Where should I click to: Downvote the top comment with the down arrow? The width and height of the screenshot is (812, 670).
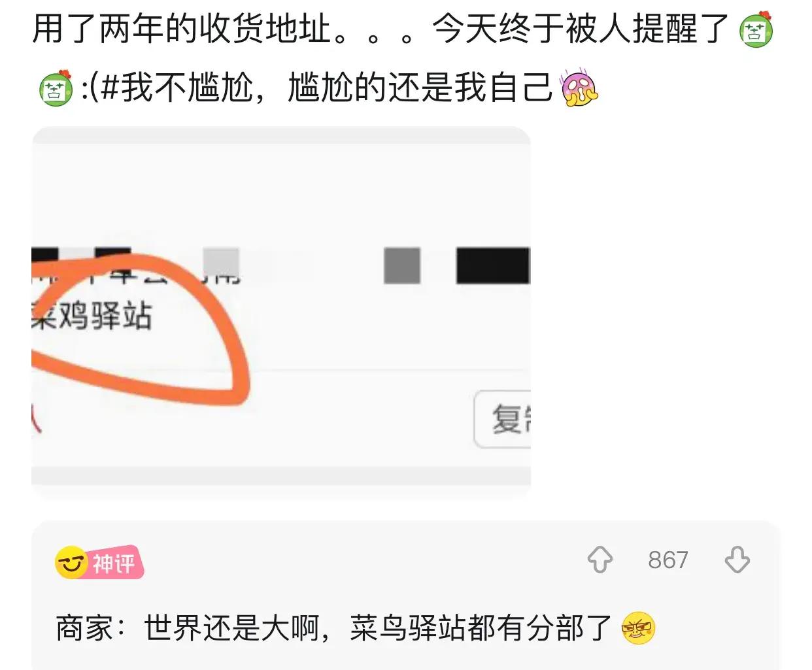click(737, 560)
